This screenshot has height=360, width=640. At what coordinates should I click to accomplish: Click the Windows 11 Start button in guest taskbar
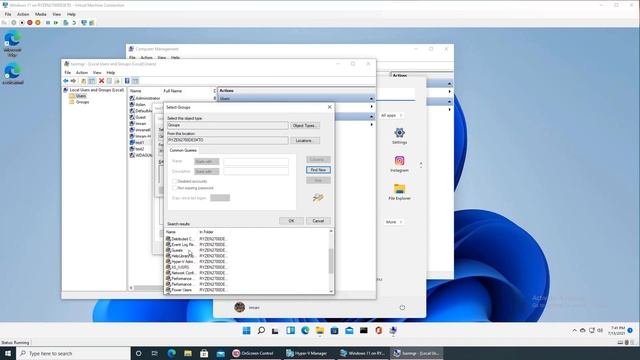pyautogui.click(x=247, y=331)
